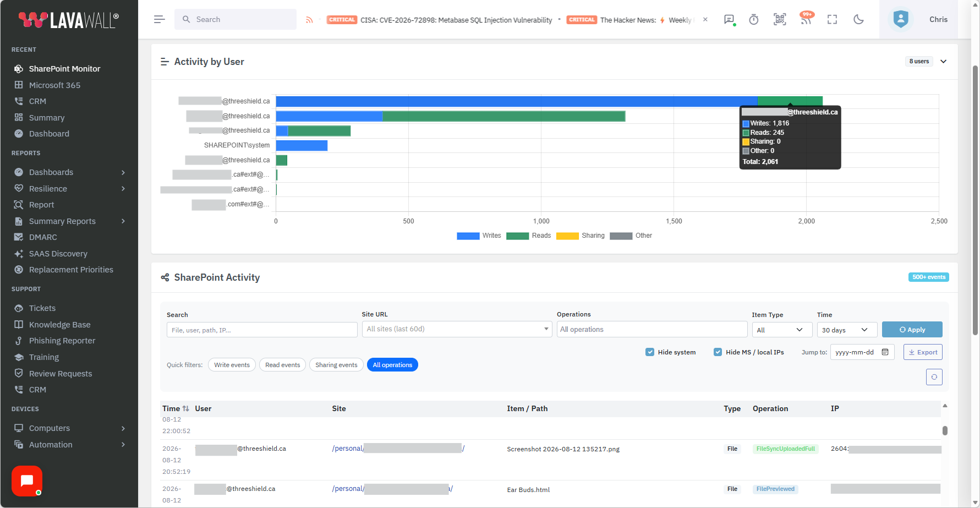
Task: Click the Export button
Action: tap(923, 352)
